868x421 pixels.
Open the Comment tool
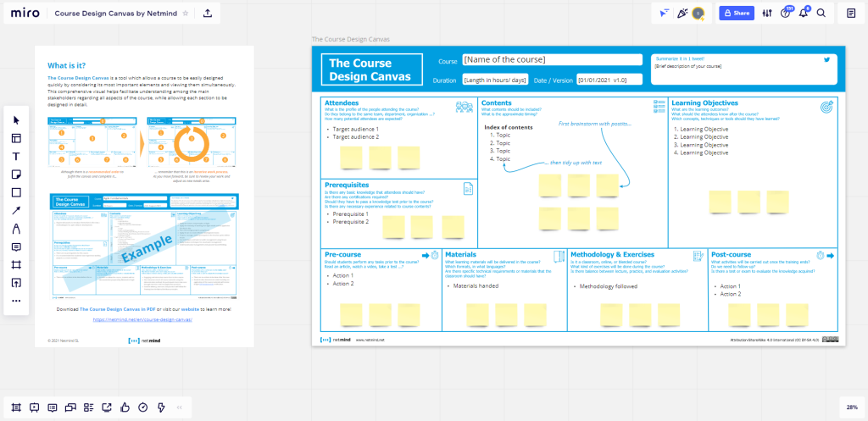pos(16,247)
